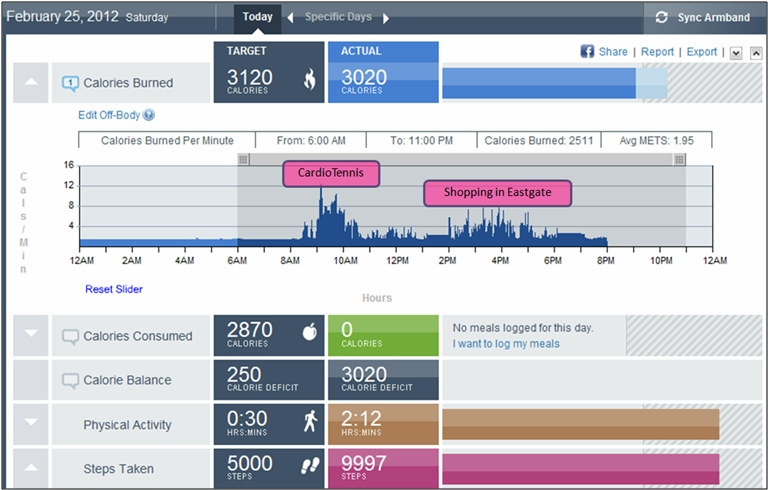This screenshot has height=490, width=768.
Task: Click the Steps Taken 5000 target tile
Action: (269, 468)
